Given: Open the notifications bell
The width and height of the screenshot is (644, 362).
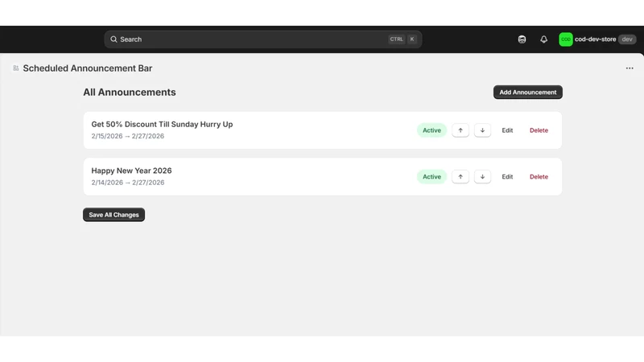Looking at the screenshot, I should tap(543, 39).
